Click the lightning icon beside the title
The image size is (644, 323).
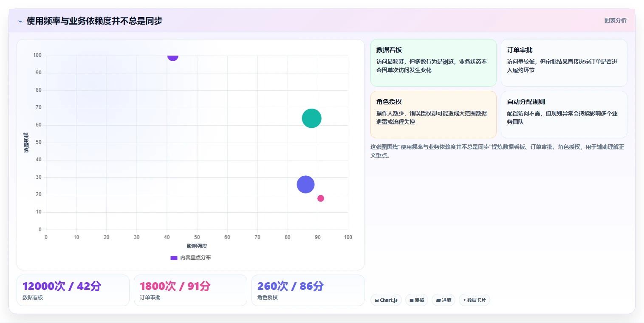click(x=20, y=21)
